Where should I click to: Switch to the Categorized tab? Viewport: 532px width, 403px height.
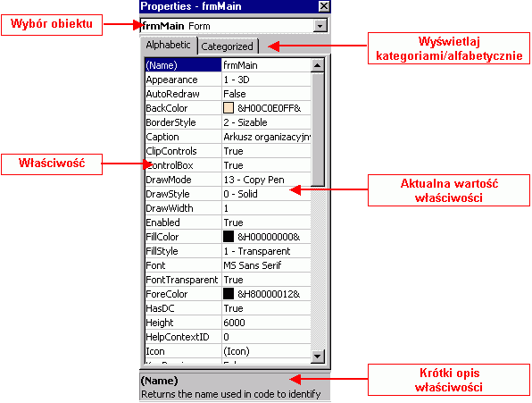tap(228, 46)
